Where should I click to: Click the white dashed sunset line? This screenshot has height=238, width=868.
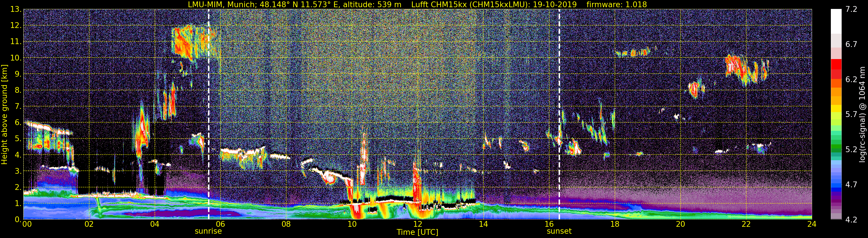click(x=559, y=114)
